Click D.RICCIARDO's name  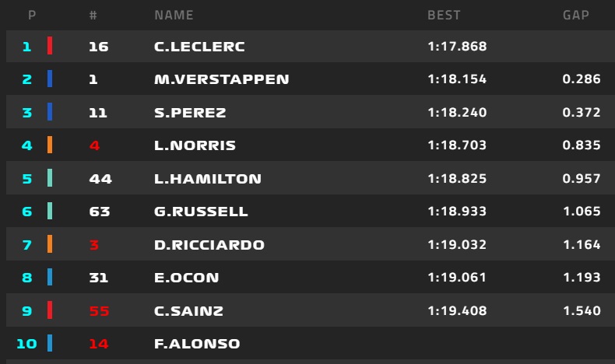pos(209,245)
